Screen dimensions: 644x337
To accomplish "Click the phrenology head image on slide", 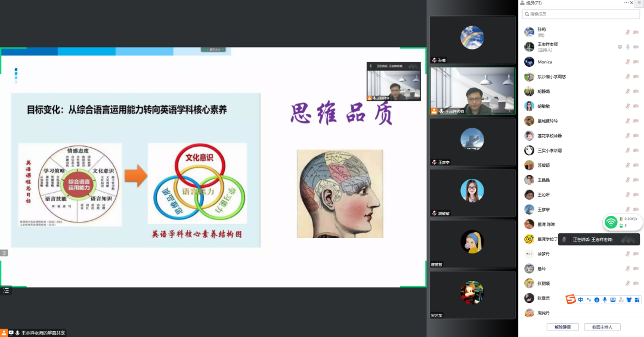I will click(x=340, y=194).
